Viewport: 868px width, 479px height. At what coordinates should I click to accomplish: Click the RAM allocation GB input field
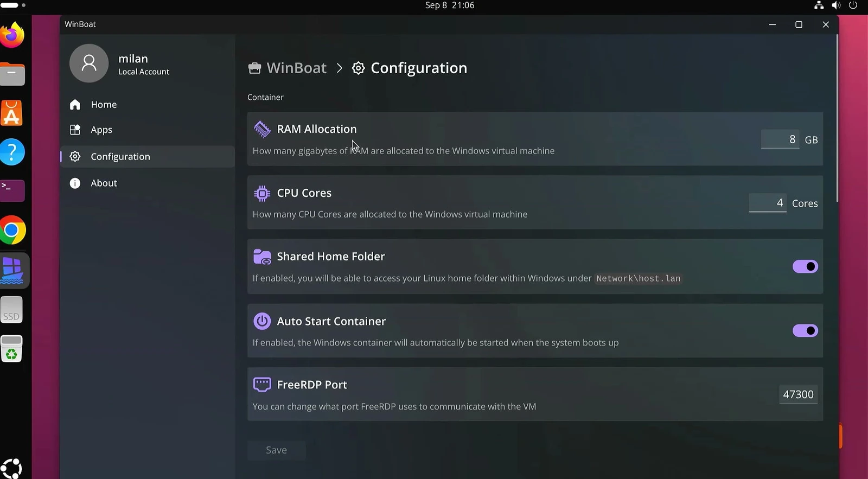(x=780, y=139)
